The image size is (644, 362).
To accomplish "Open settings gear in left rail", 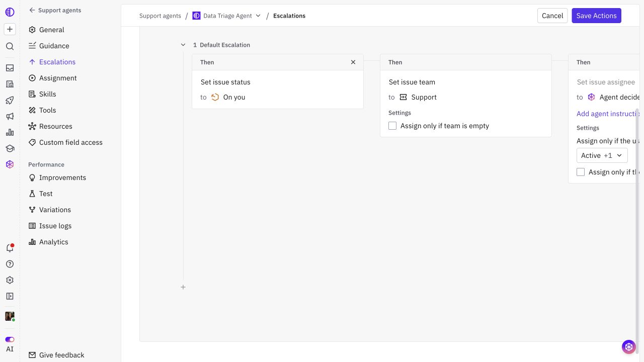I will (10, 280).
